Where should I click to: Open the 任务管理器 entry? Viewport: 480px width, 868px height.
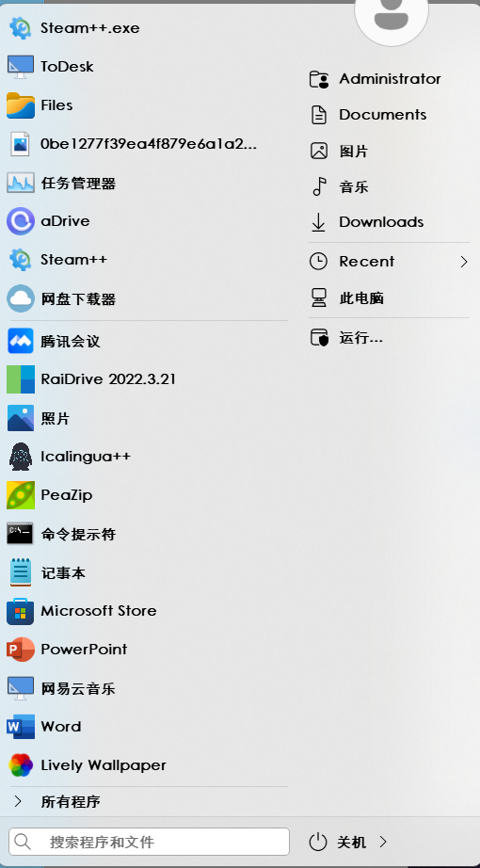[146, 183]
